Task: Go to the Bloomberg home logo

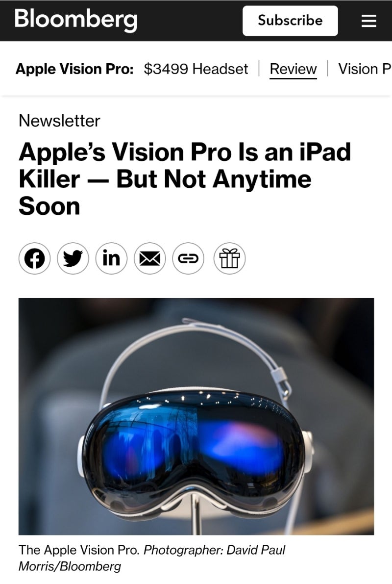Action: (x=76, y=20)
